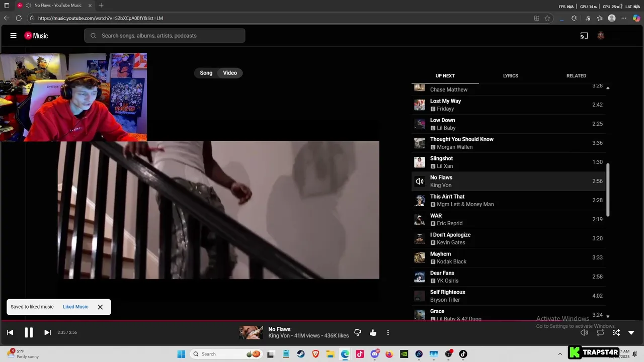The height and width of the screenshot is (362, 644).
Task: Pause the current song
Action: point(29,332)
